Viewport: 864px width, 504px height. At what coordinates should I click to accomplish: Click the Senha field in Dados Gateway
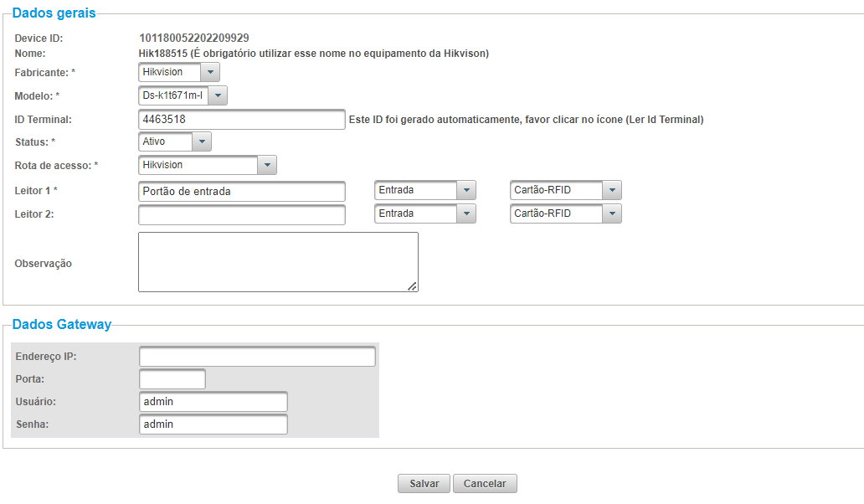(213, 424)
